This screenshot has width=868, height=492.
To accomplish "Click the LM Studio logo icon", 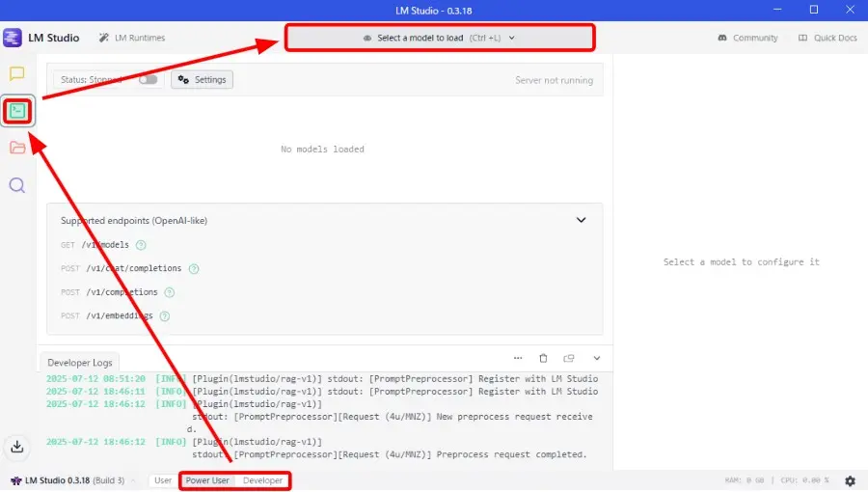I will 13,38.
